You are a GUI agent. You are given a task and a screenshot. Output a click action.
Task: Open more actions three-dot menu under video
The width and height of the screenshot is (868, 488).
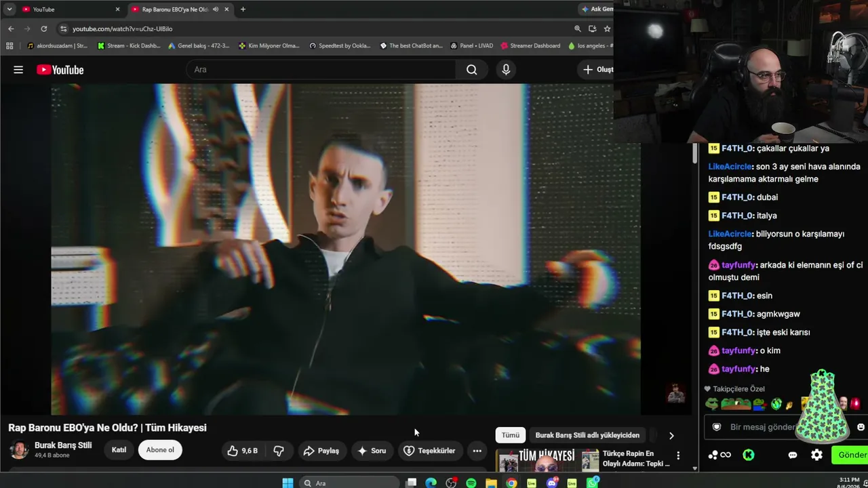point(477,451)
